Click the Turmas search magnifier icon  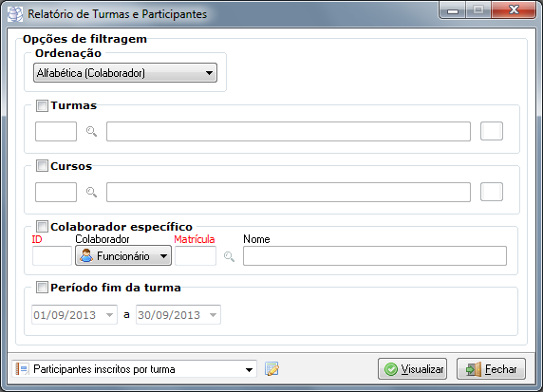coord(91,131)
